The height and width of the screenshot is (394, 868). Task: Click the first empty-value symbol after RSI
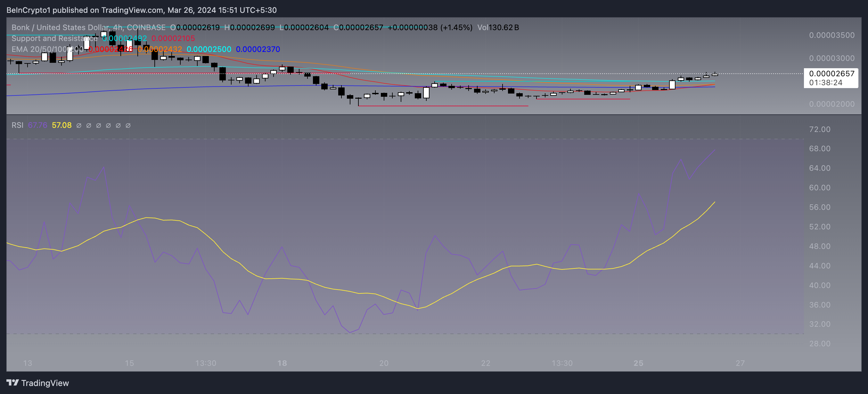(x=79, y=125)
